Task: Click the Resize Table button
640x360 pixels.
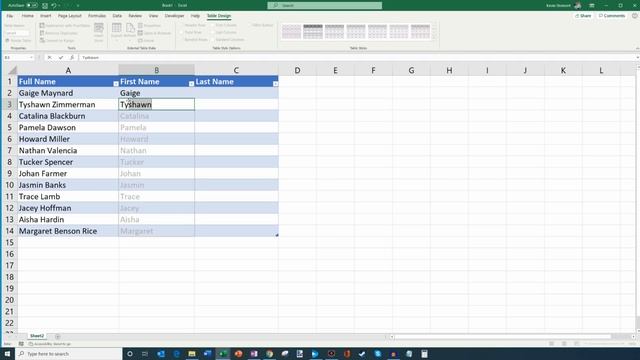Action: click(x=18, y=40)
